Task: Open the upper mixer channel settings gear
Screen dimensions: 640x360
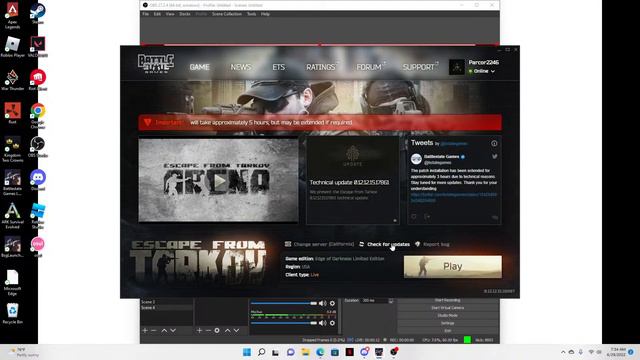Action: [332, 303]
